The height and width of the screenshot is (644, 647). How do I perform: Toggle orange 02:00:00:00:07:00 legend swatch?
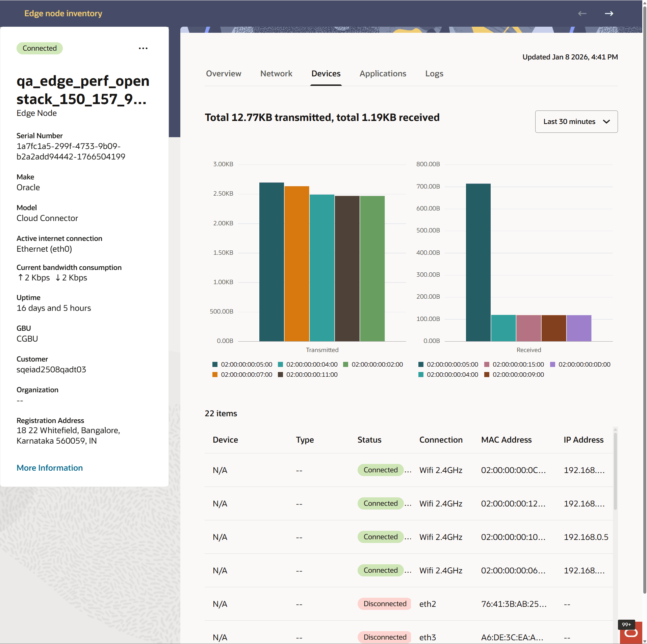pyautogui.click(x=215, y=374)
